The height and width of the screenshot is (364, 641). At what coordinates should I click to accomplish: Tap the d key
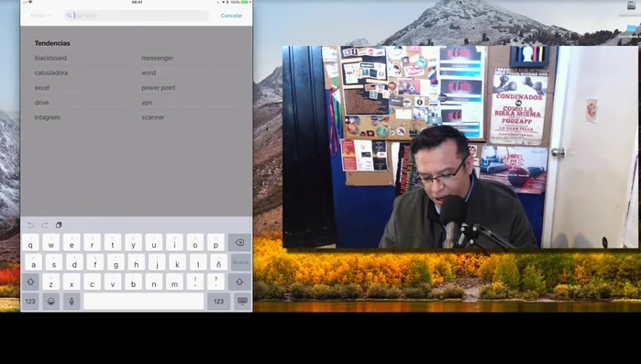tap(74, 262)
